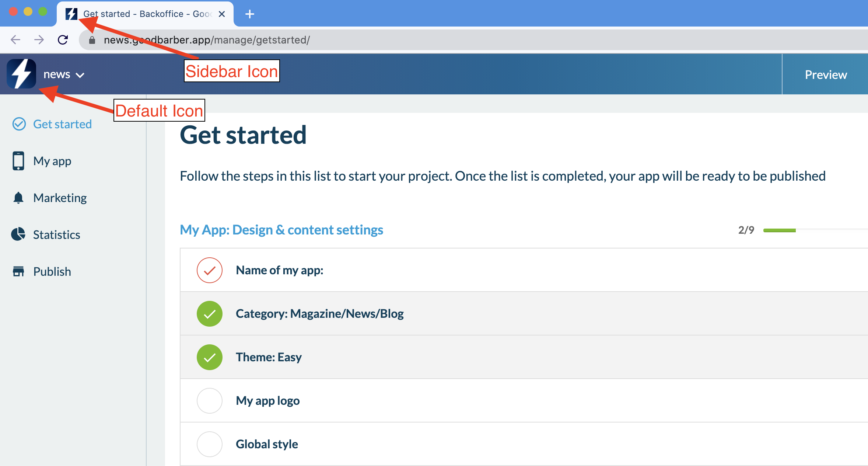The height and width of the screenshot is (466, 868).
Task: Expand the news app dropdown chevron
Action: 80,75
